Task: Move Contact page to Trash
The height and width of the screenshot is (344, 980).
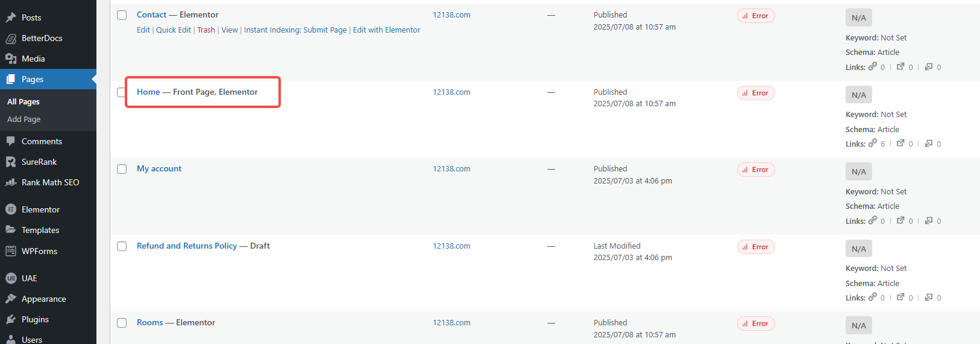Action: click(x=206, y=30)
